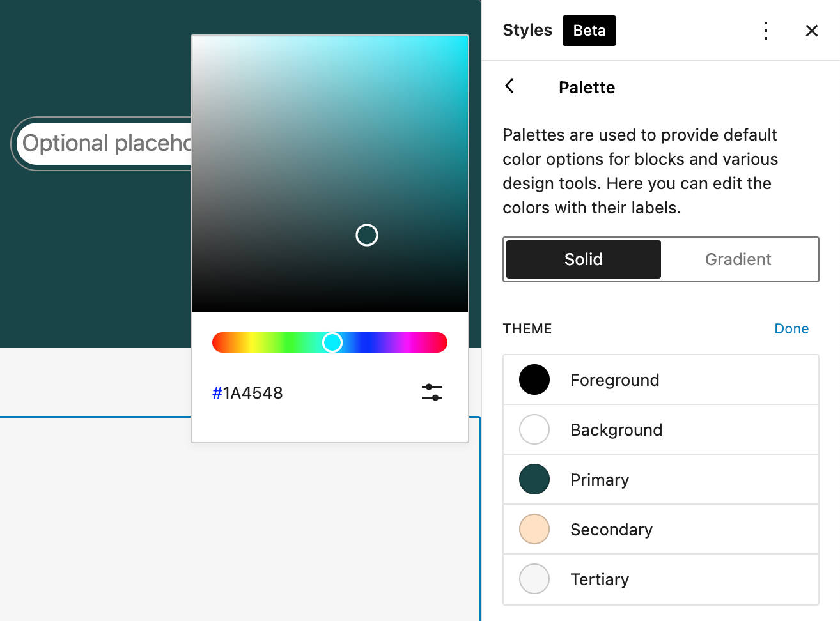Collapse the Palette view with back arrow
The width and height of the screenshot is (840, 621).
[509, 86]
